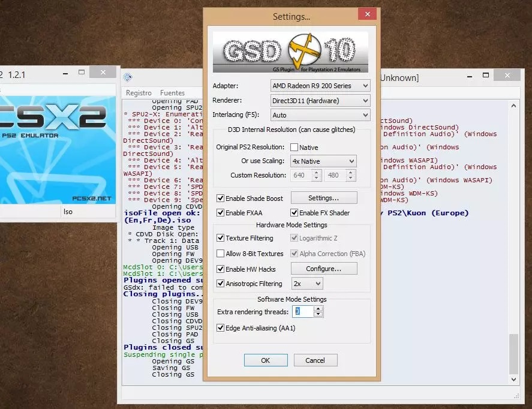Close the Settings dialog window

[x=368, y=14]
